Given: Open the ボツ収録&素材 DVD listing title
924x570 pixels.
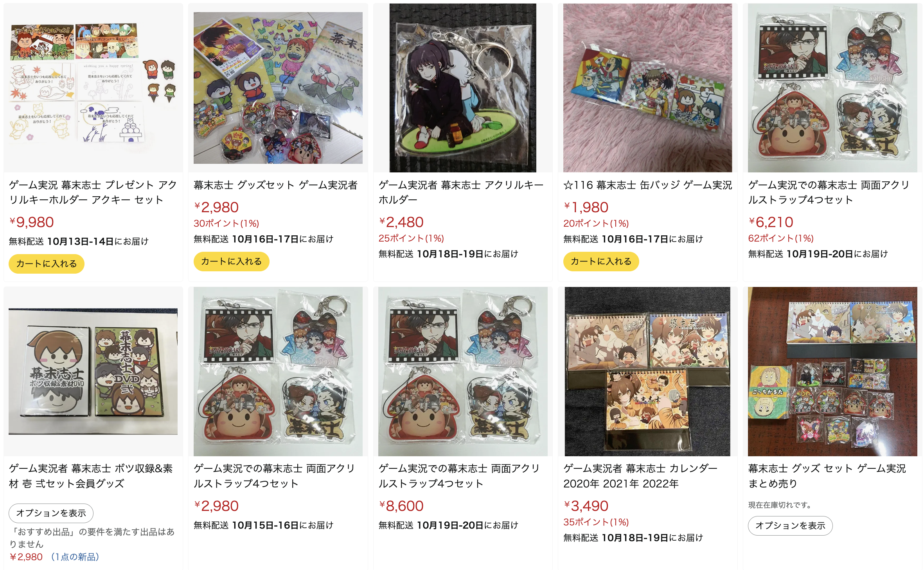Looking at the screenshot, I should tap(91, 476).
